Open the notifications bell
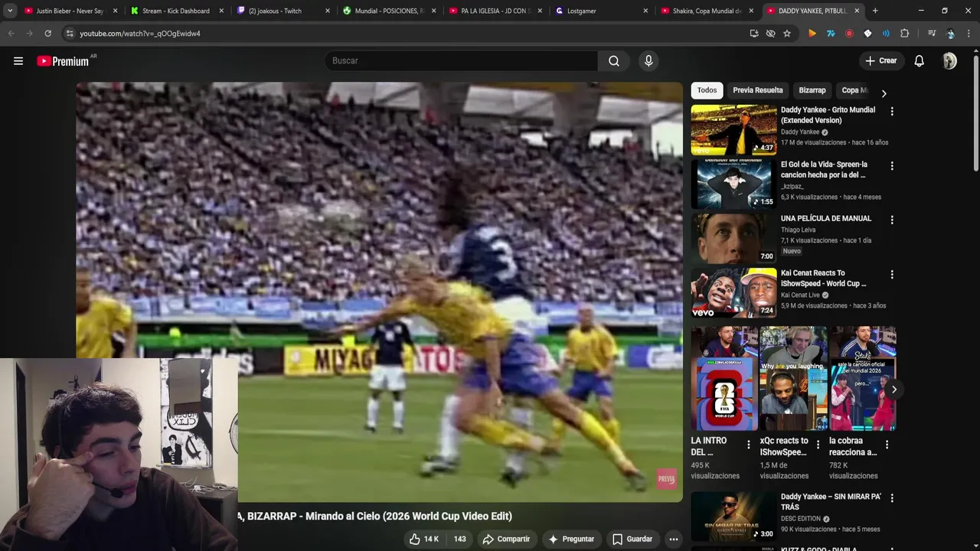The height and width of the screenshot is (551, 980). (x=920, y=61)
